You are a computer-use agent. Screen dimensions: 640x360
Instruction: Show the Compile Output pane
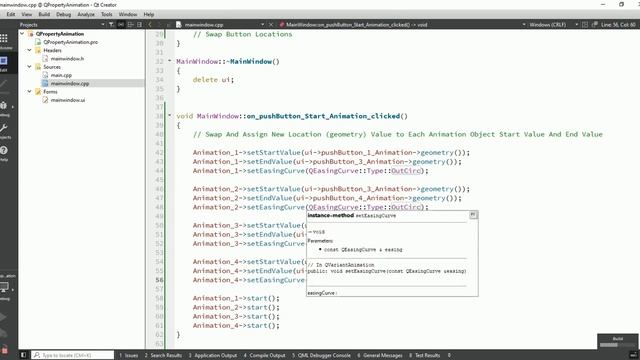[264, 355]
